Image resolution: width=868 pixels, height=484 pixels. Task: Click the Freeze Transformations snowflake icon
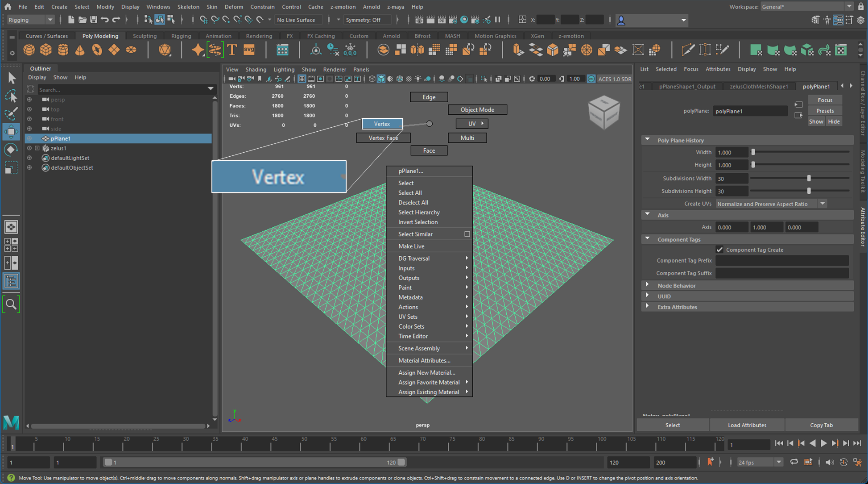coord(350,50)
